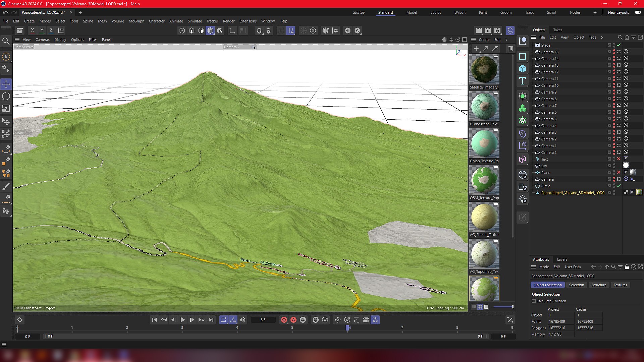Toggle Z axis lock
This screenshot has height=362, width=644.
click(x=51, y=31)
